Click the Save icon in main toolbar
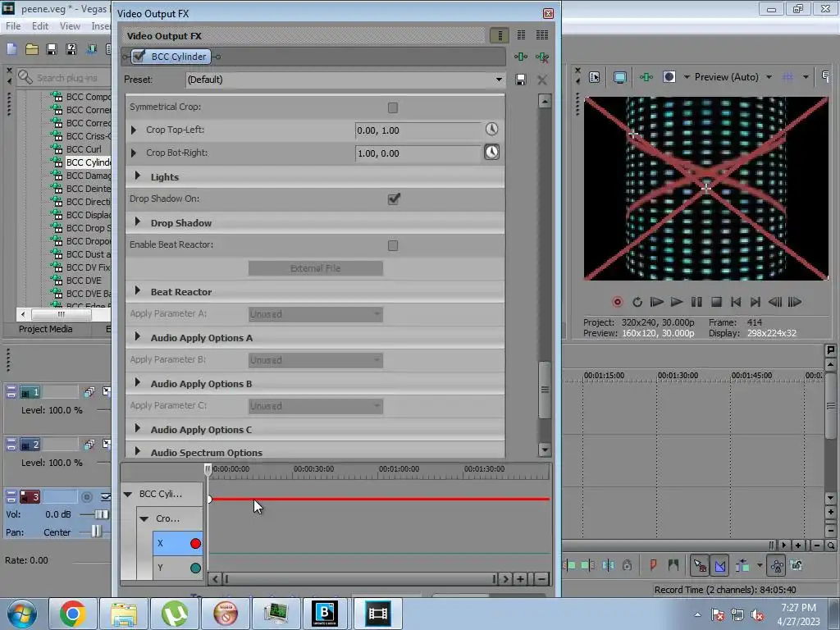This screenshot has width=840, height=630. 52,49
